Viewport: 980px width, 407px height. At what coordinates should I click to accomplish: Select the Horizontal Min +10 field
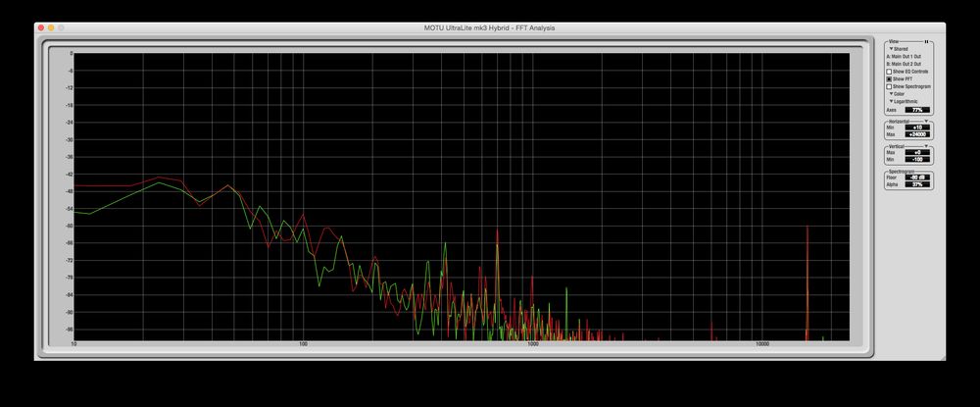click(x=917, y=127)
